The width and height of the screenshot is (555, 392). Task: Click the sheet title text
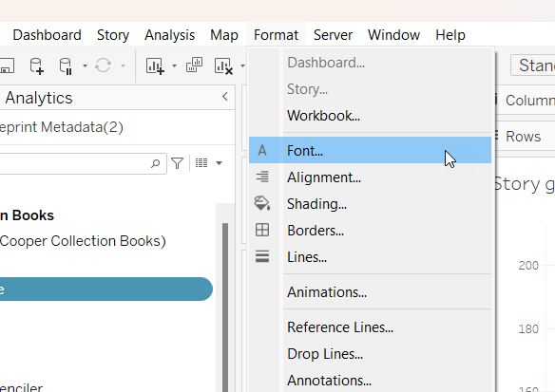pyautogui.click(x=524, y=184)
